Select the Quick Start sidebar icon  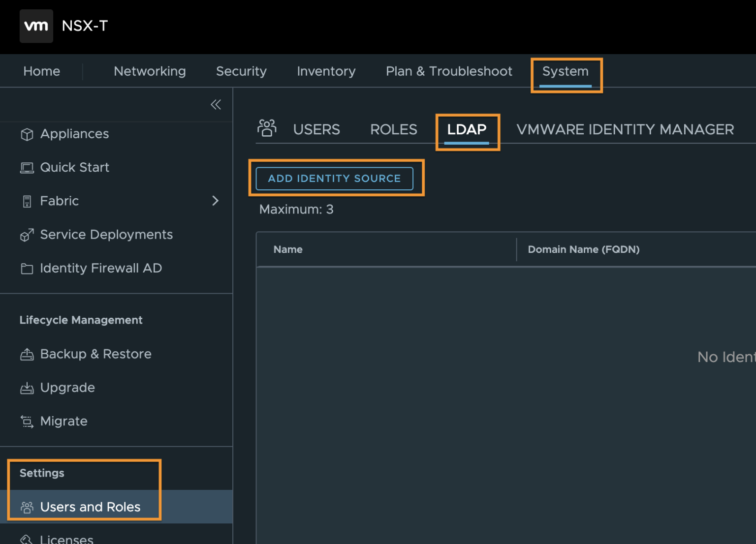coord(27,167)
